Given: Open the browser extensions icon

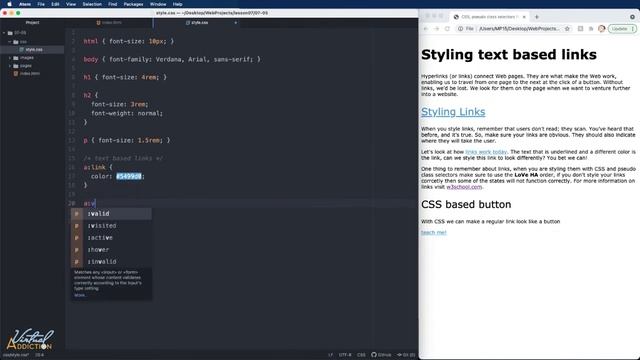Looking at the screenshot, I should click(580, 29).
